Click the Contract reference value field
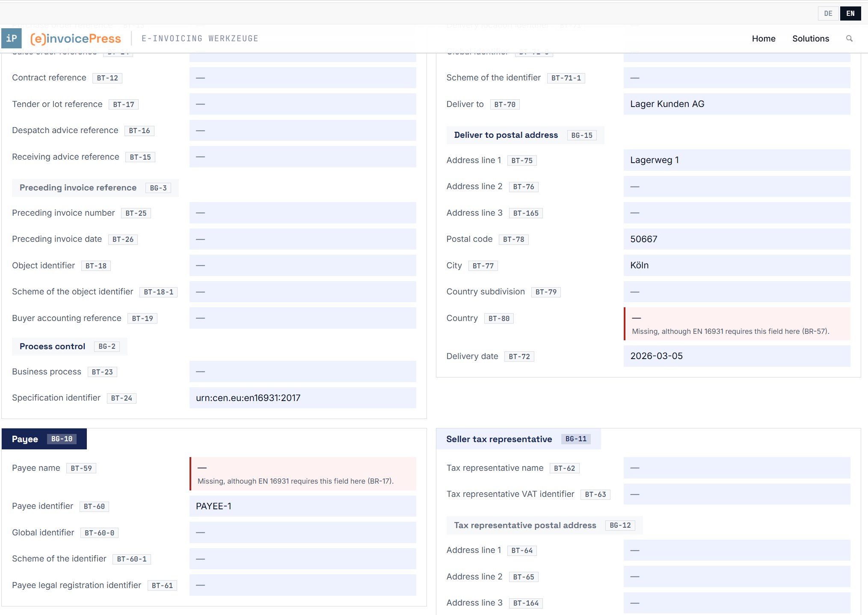 coord(302,78)
